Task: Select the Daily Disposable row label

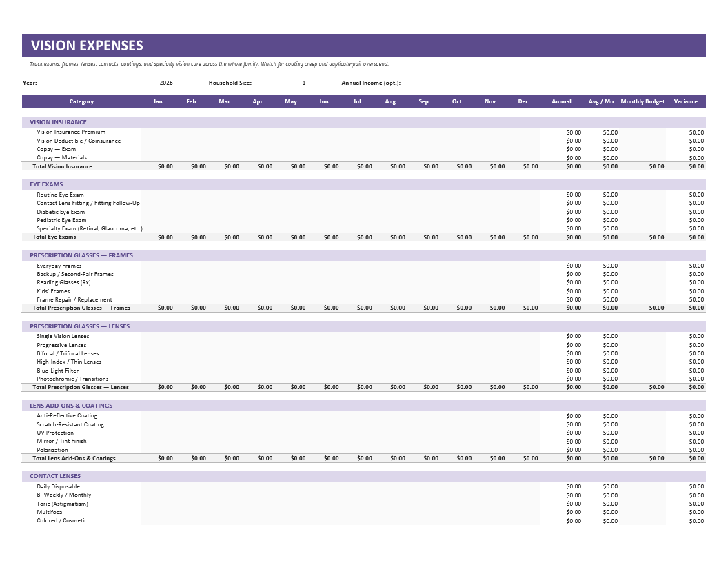Action: pyautogui.click(x=58, y=486)
